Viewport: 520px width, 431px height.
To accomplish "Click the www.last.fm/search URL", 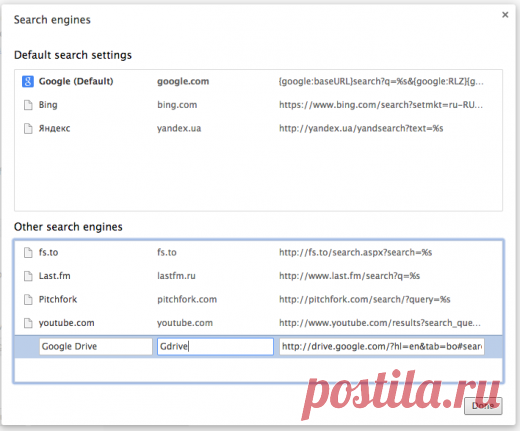I will tap(350, 276).
